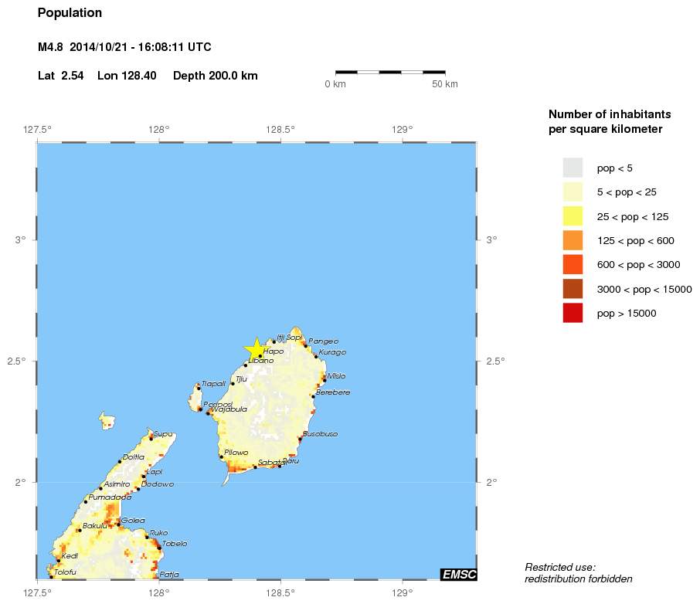
Task: Click the EMSC logo on the map
Action: point(458,574)
